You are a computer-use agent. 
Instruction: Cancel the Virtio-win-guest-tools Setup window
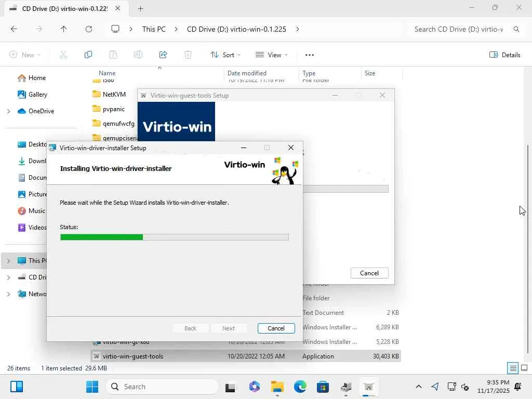coord(369,273)
